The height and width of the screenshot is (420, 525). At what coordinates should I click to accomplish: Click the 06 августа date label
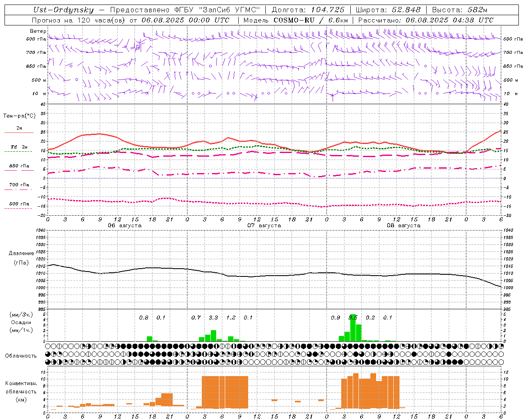[125, 226]
